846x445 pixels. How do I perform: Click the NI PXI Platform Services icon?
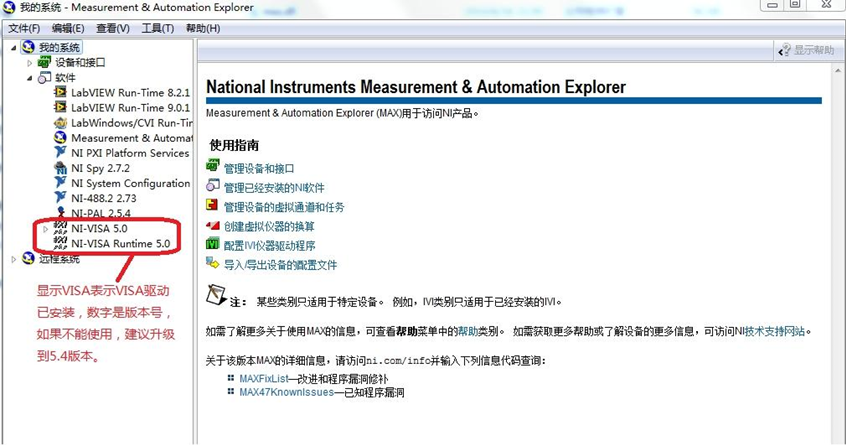[x=60, y=153]
